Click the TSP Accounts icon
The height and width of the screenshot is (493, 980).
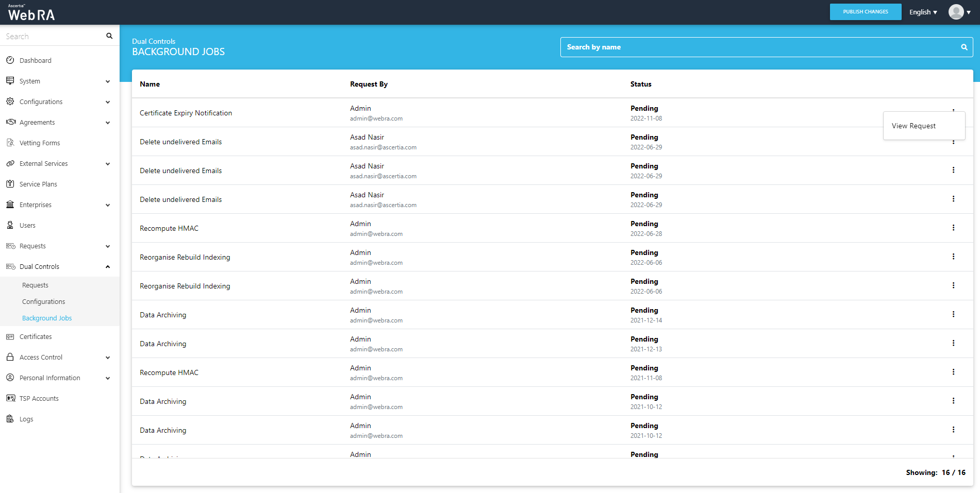[10, 398]
